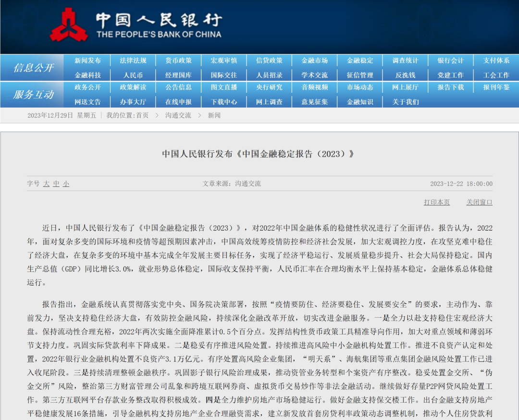Open 公告信息 under 服务互动

point(179,87)
